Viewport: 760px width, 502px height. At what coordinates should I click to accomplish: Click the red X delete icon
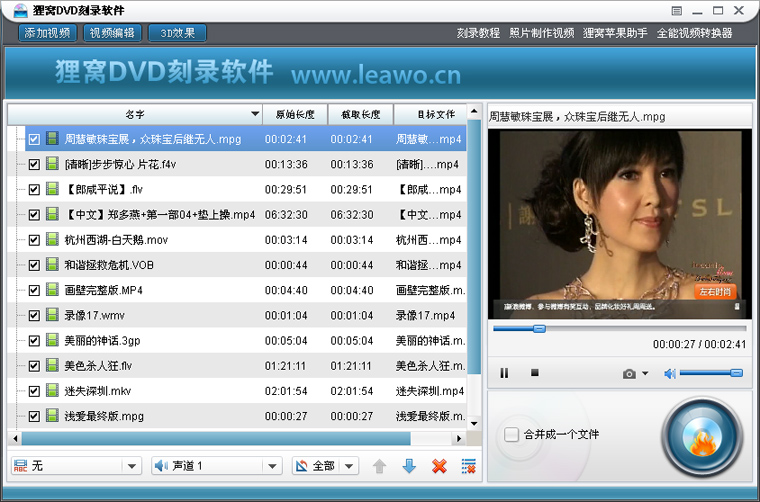click(x=439, y=466)
